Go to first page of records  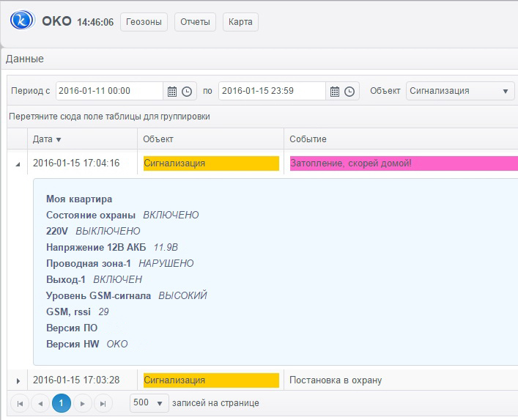pos(20,403)
